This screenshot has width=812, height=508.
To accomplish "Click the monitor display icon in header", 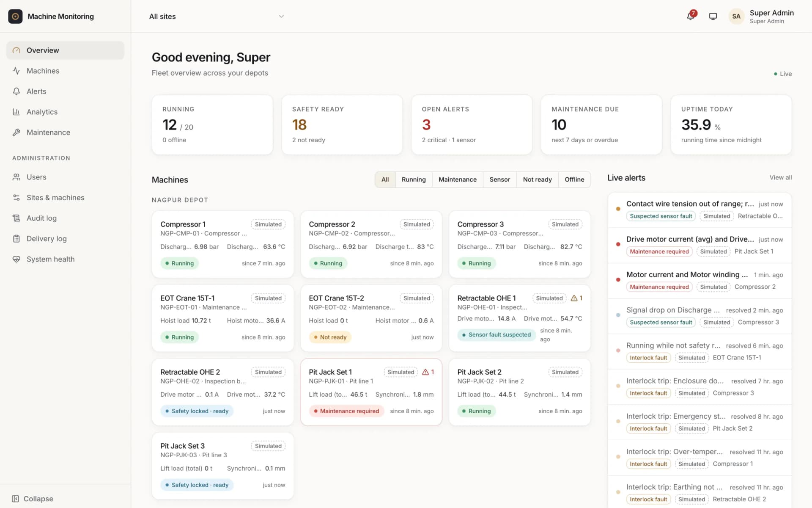I will tap(713, 16).
